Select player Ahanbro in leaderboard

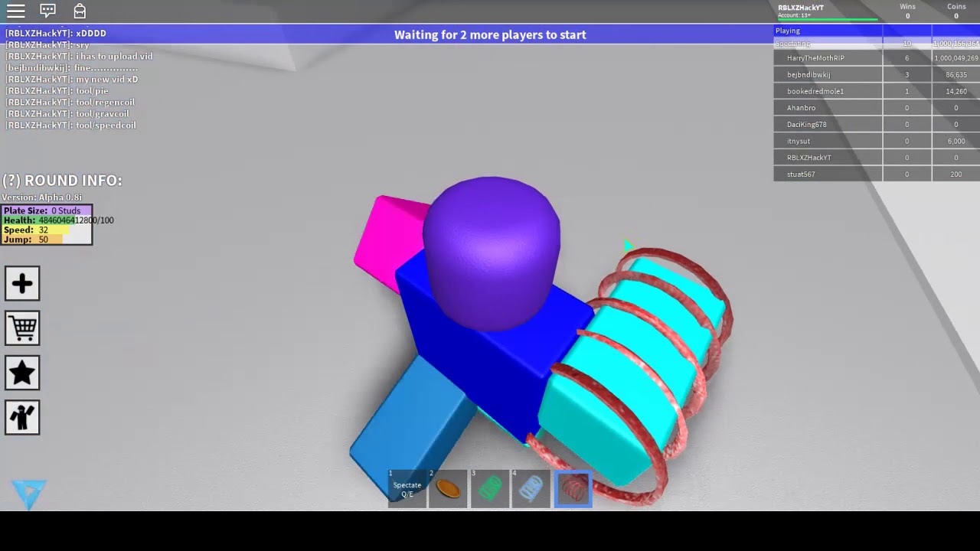tap(828, 108)
